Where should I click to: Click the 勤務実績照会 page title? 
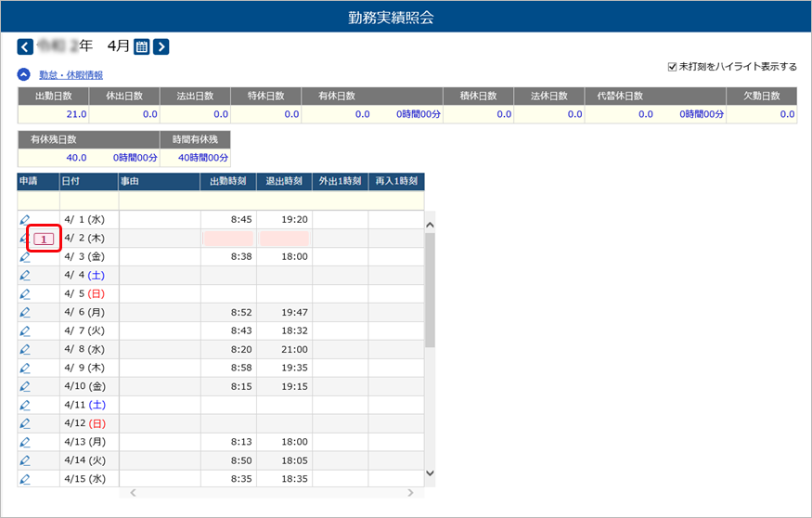click(391, 18)
